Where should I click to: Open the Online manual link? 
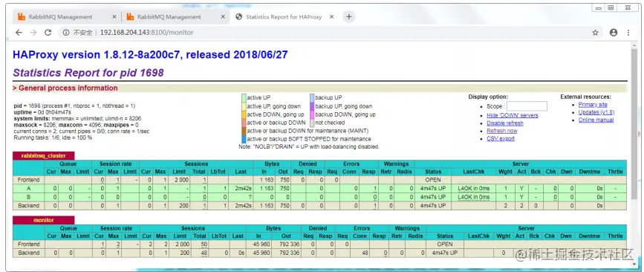click(596, 120)
